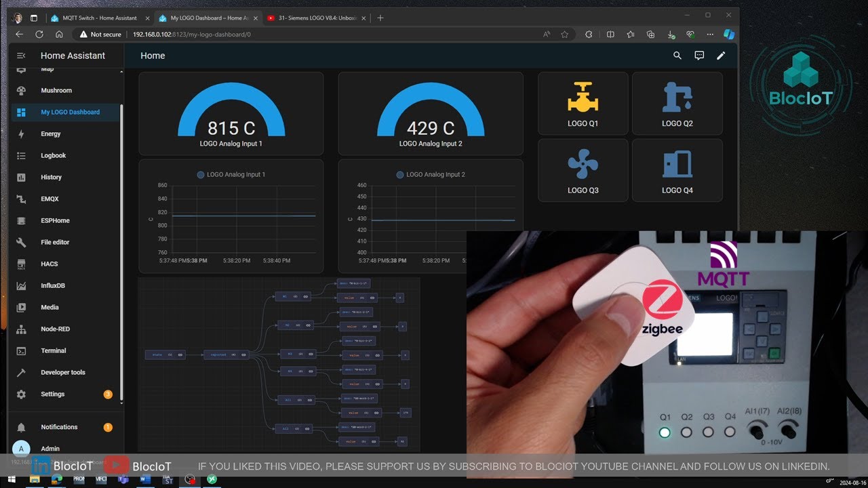Click the ESPHome sidebar icon

(x=21, y=220)
